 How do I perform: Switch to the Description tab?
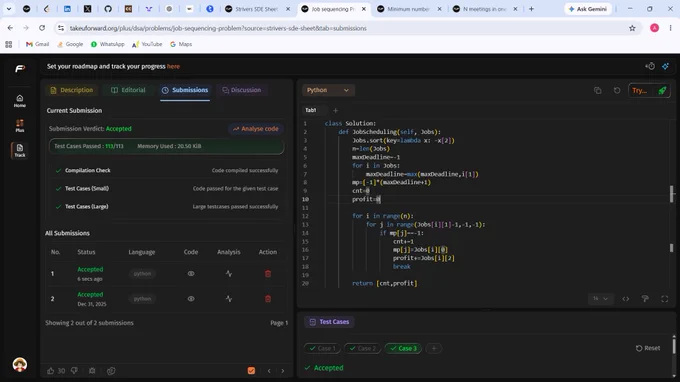72,90
